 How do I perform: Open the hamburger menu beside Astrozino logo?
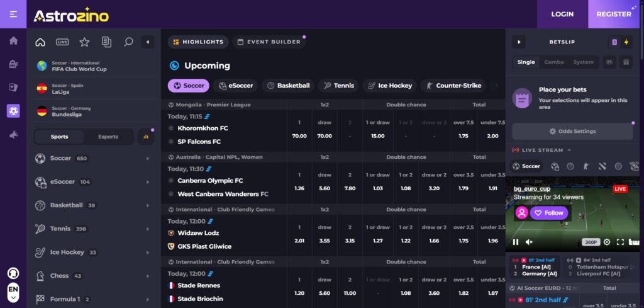tap(13, 14)
